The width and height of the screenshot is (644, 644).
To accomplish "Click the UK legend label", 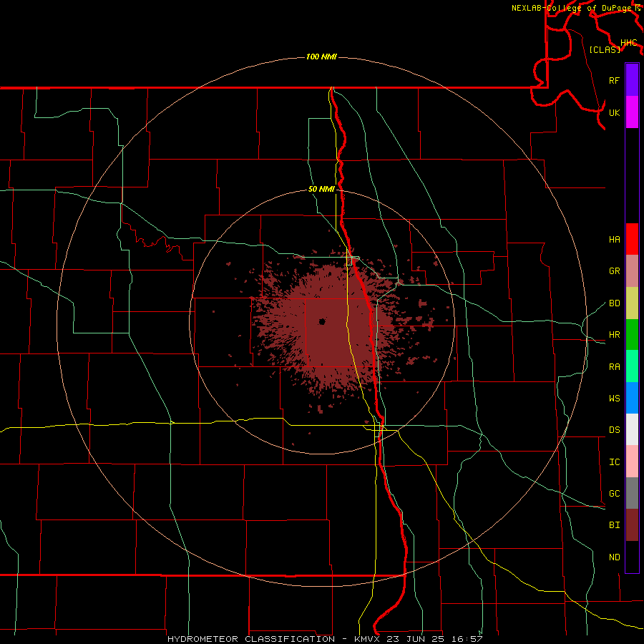I will click(614, 112).
